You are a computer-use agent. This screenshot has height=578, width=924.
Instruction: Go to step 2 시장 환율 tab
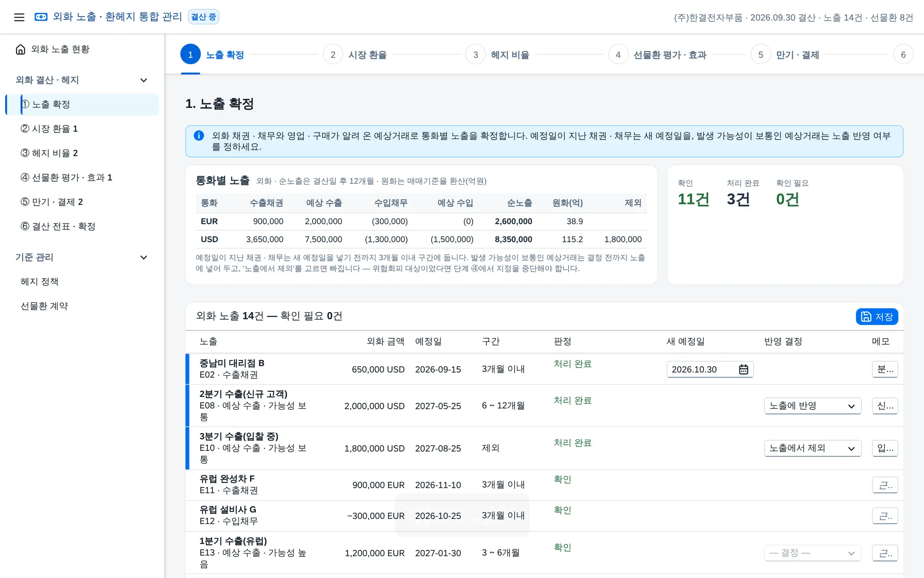(355, 55)
